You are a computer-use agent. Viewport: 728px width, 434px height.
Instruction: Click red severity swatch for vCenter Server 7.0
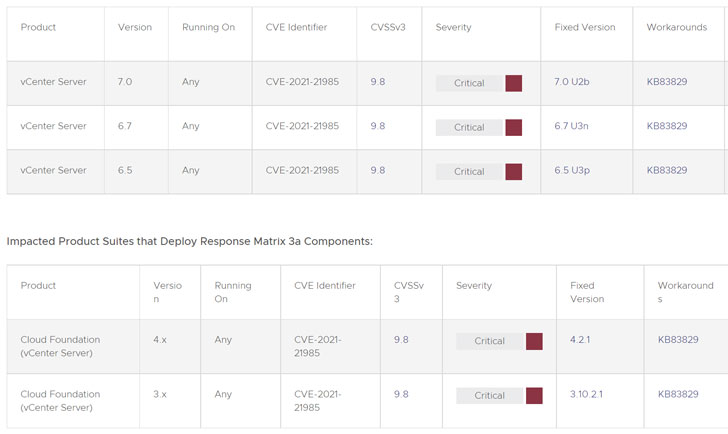pyautogui.click(x=514, y=83)
